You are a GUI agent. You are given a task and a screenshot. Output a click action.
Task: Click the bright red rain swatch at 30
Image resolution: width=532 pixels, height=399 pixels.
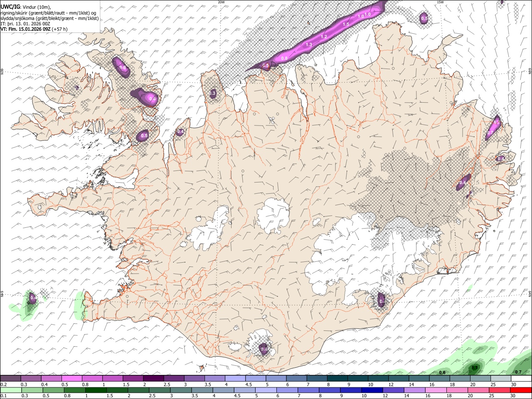[x=521, y=390]
